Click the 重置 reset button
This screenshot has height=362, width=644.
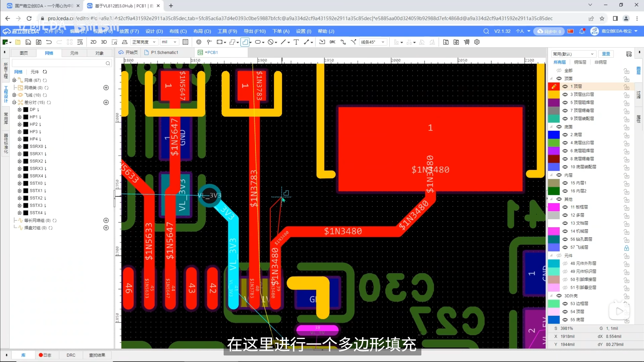(606, 54)
